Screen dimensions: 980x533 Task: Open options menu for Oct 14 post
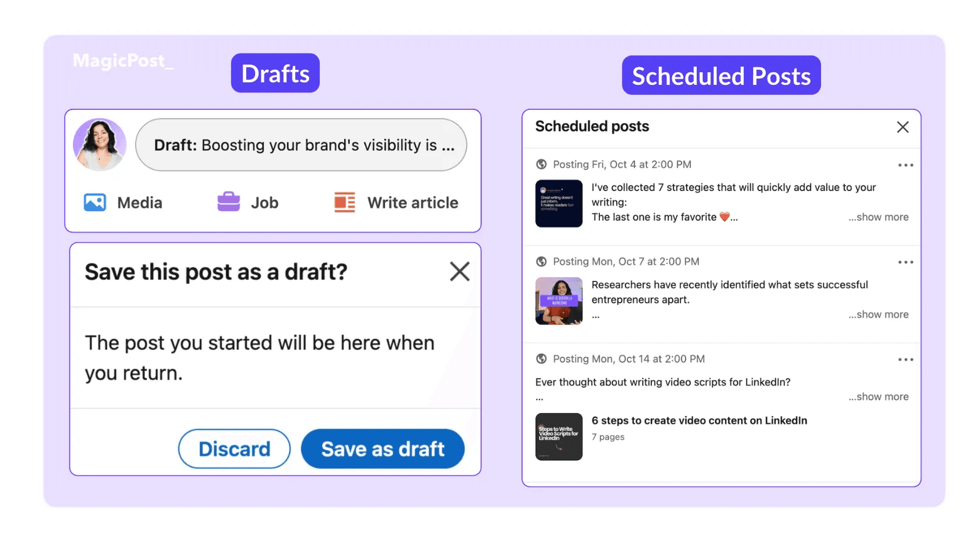coord(905,360)
